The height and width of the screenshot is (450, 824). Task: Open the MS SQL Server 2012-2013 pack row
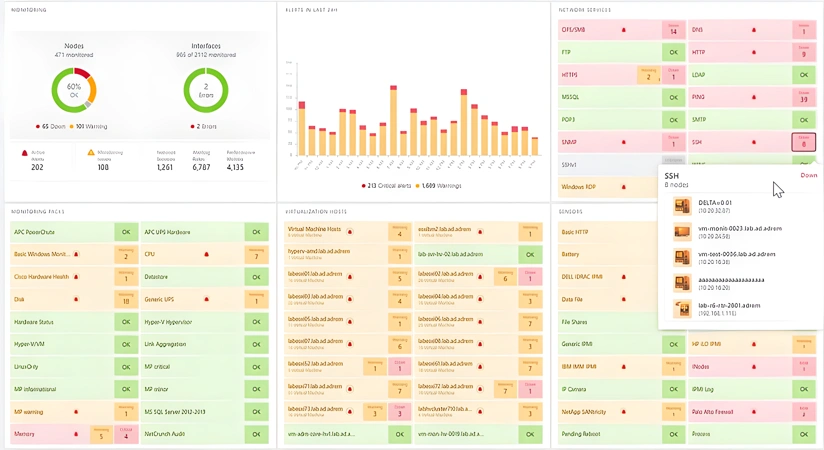tap(204, 412)
